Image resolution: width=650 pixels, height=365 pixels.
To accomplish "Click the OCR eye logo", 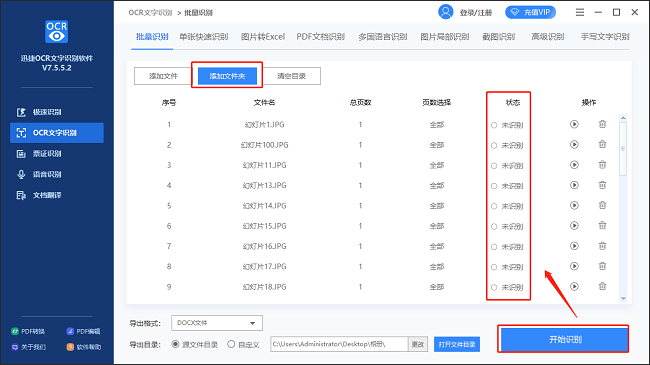I will [56, 32].
